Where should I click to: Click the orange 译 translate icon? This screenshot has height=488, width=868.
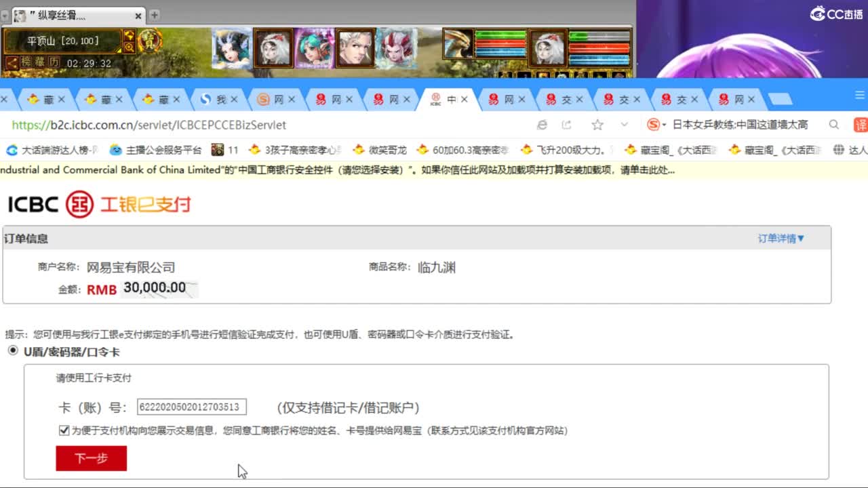point(861,125)
